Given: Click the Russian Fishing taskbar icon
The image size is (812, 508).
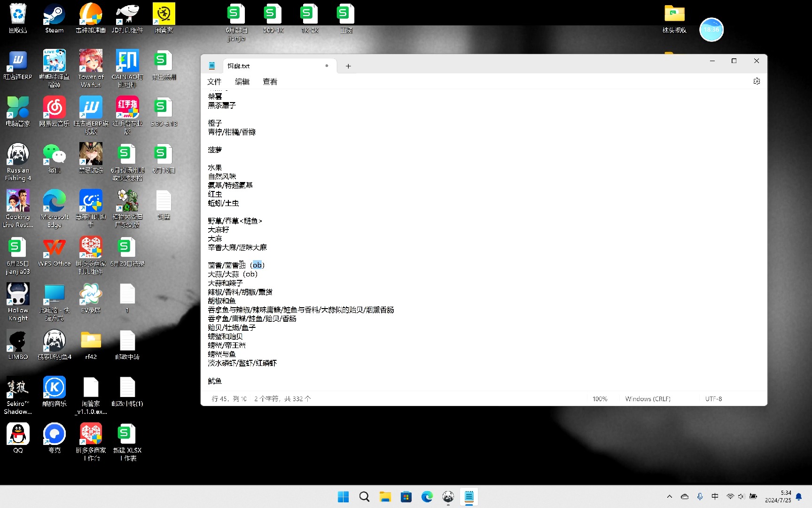Looking at the screenshot, I should (x=448, y=497).
